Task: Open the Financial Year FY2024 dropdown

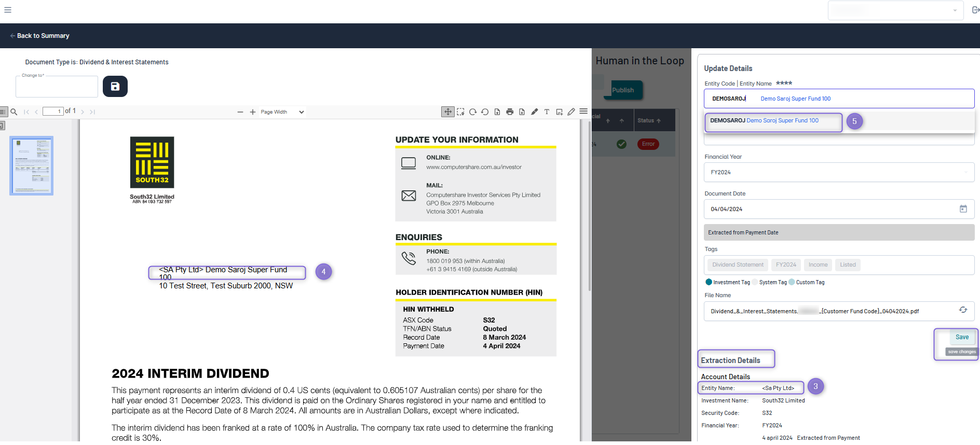Action: coord(839,172)
